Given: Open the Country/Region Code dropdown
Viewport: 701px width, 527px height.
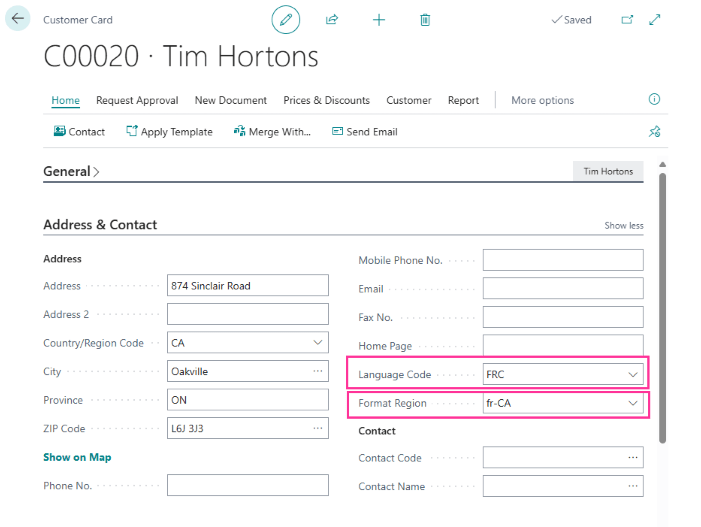Looking at the screenshot, I should point(317,343).
